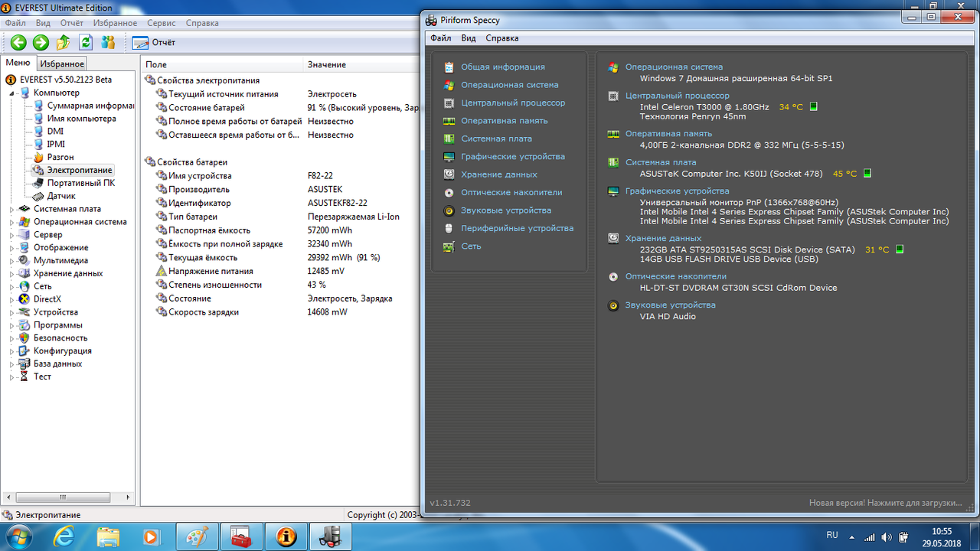The width and height of the screenshot is (980, 551).
Task: Click the CPU temperature indicator next to 34 °C
Action: coord(813,106)
